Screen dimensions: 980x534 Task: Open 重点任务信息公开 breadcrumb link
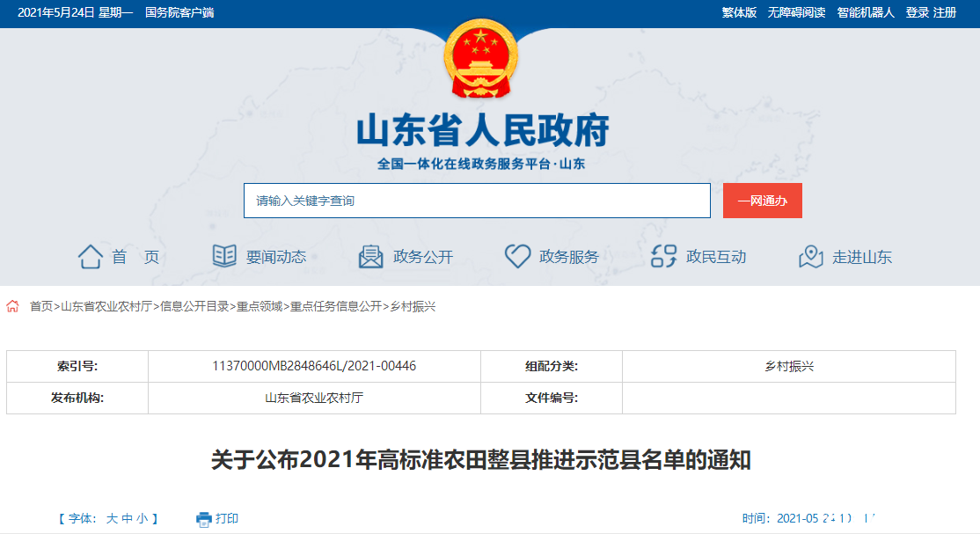point(336,306)
